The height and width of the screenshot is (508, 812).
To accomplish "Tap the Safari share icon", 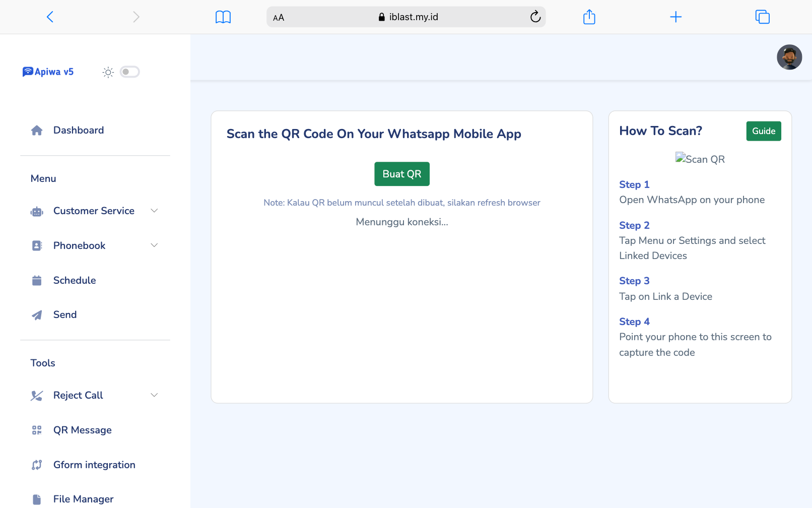I will [x=589, y=17].
